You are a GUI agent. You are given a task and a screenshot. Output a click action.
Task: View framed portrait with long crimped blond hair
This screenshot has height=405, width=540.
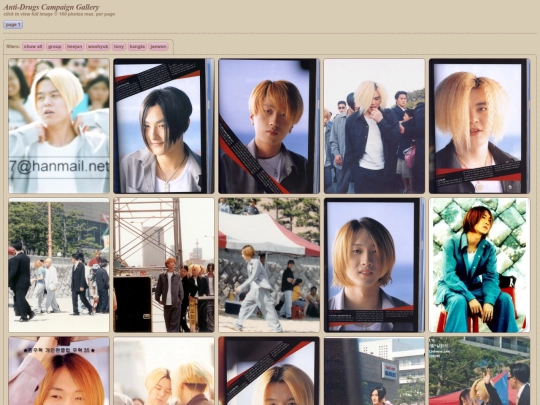click(x=479, y=126)
